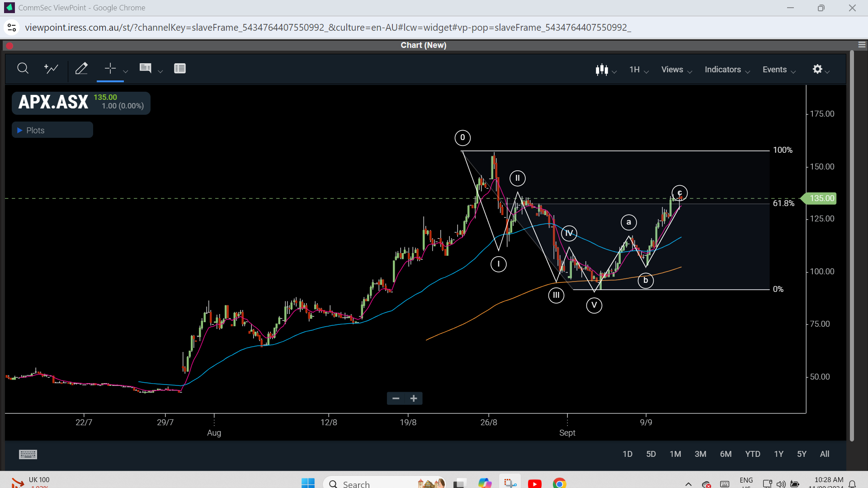The width and height of the screenshot is (868, 488).
Task: Open the Events menu
Action: click(x=778, y=70)
